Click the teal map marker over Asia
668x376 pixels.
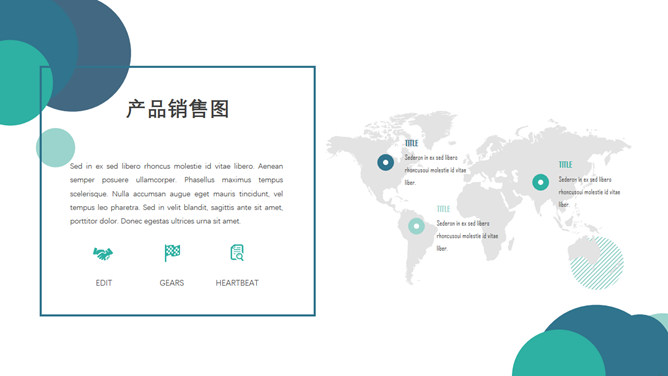click(541, 182)
